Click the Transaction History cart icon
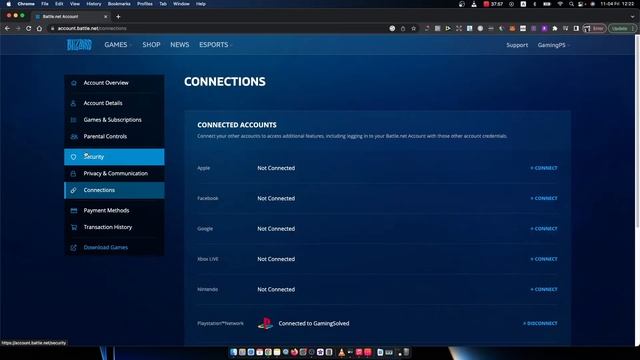This screenshot has height=360, width=640. (73, 227)
